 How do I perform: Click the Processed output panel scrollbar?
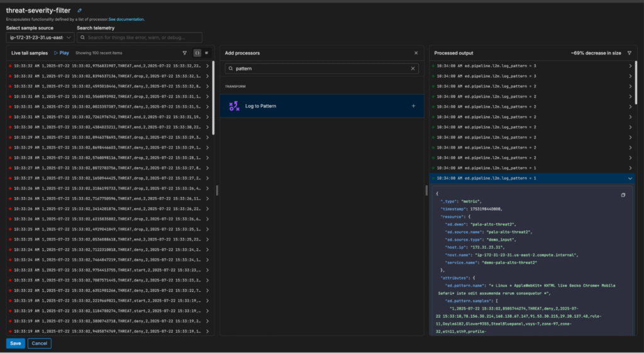[636, 82]
